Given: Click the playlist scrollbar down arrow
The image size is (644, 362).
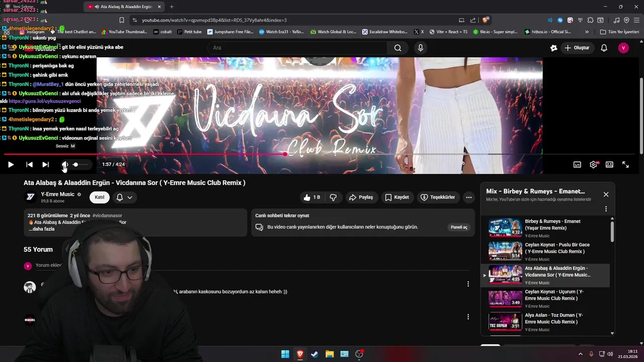Looking at the screenshot, I should click(x=612, y=333).
